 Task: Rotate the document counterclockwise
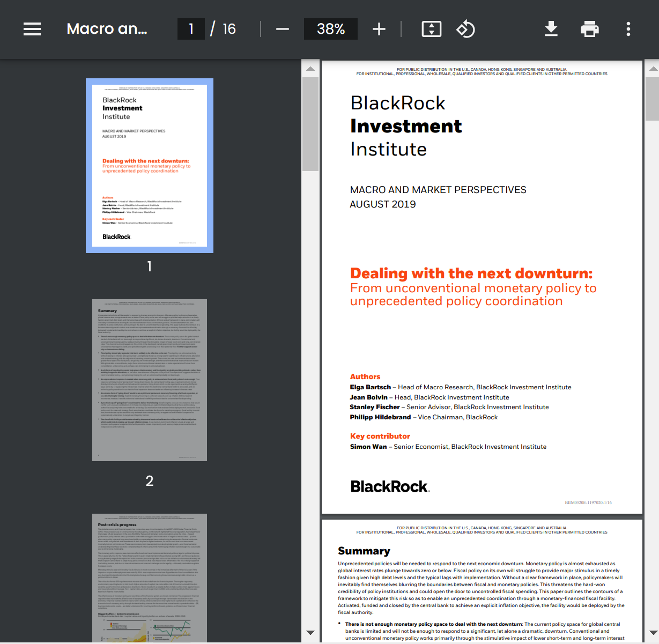pyautogui.click(x=465, y=29)
